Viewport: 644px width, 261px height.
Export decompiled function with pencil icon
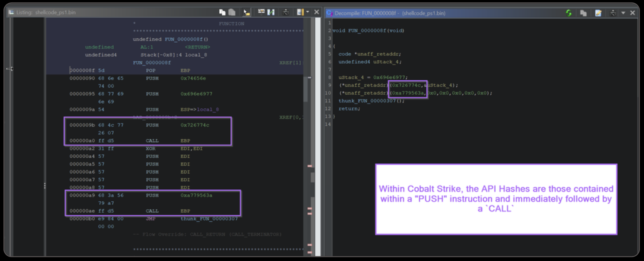(x=598, y=13)
